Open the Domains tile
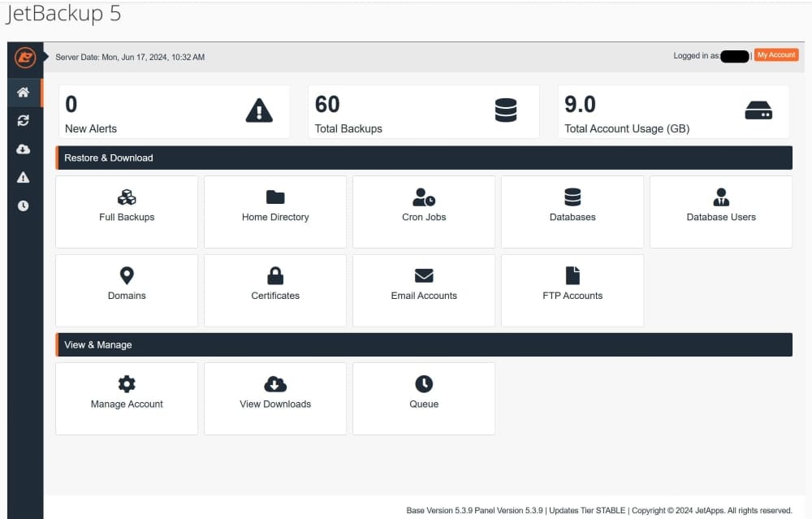812x519 pixels. click(x=127, y=290)
